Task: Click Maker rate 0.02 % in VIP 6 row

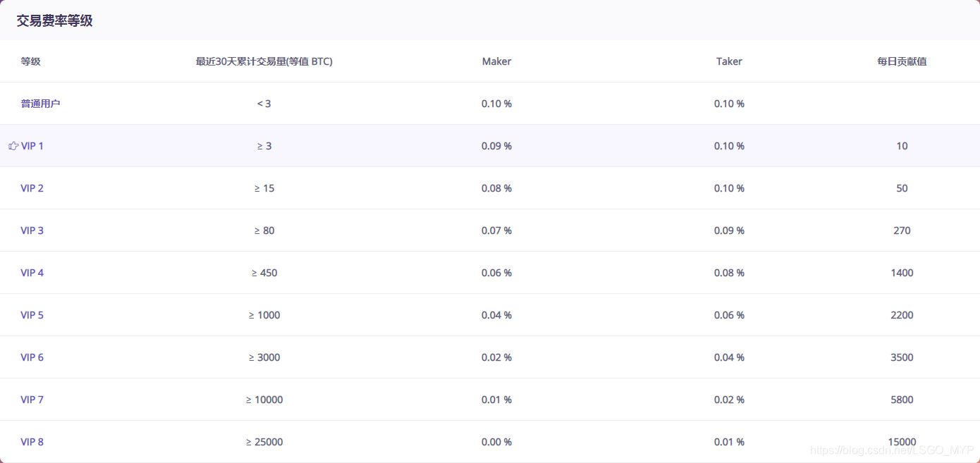Action: pos(496,357)
